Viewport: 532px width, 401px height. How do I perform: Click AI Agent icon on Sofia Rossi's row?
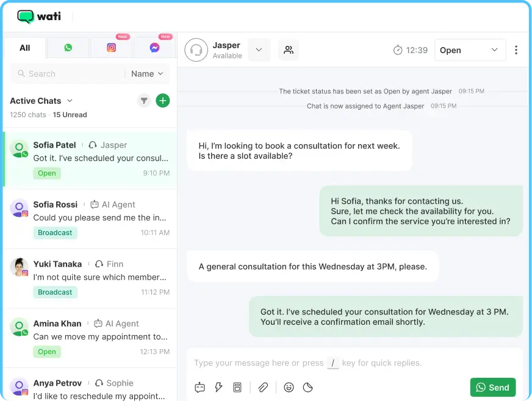[x=95, y=204]
